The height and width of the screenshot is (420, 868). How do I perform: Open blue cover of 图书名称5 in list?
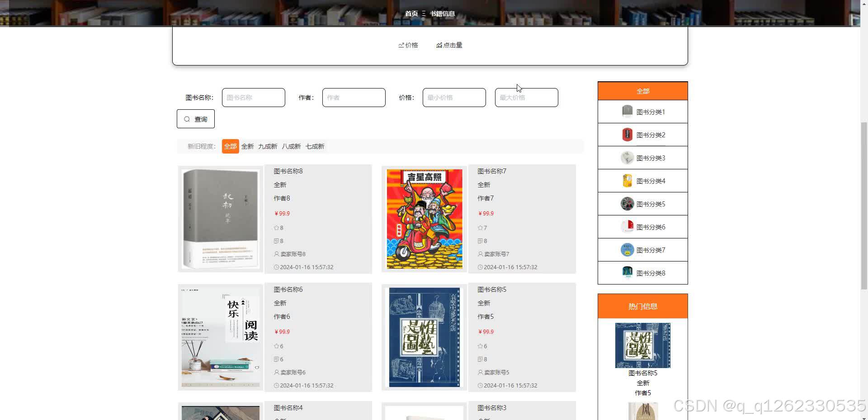425,337
